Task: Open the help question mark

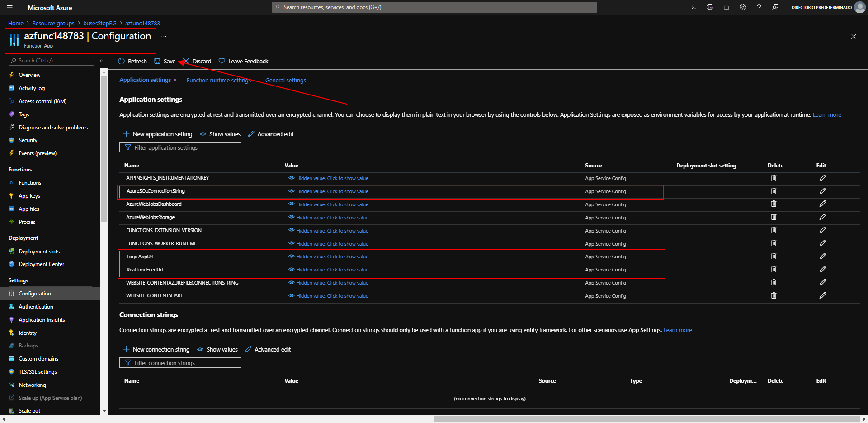Action: pos(759,7)
